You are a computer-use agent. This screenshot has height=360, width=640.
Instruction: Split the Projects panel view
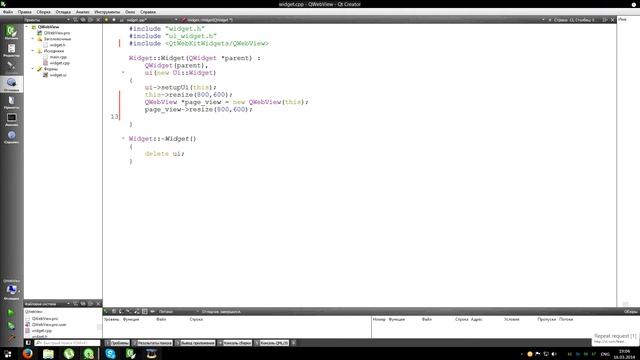click(91, 20)
